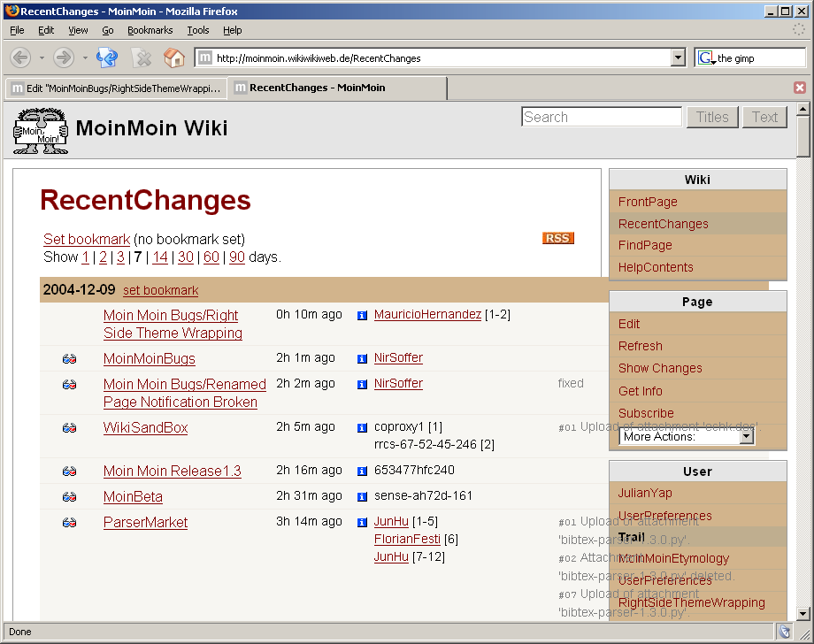
Task: Select the RecentChanges - MoinMoin tab
Action: [337, 88]
